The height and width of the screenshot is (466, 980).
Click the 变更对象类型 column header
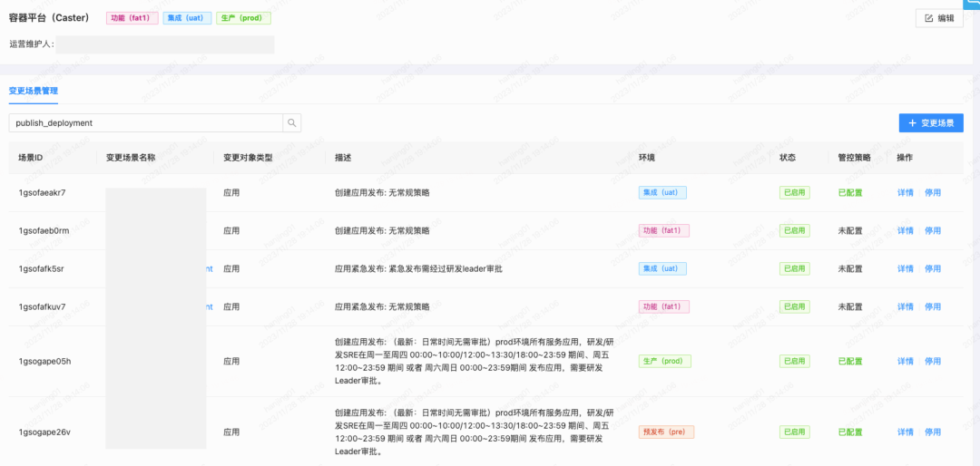point(248,158)
